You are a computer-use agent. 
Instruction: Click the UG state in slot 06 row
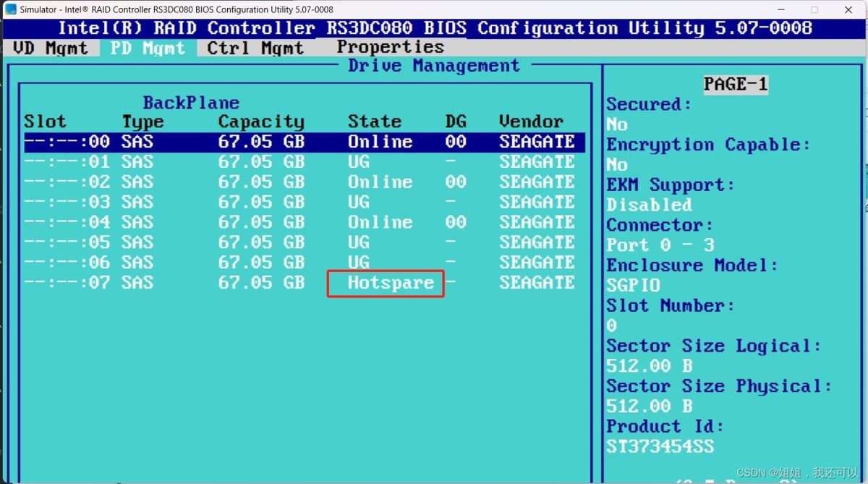pos(359,263)
